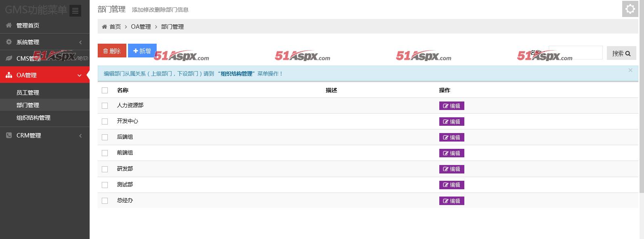This screenshot has width=644, height=239.
Task: Edit the 研发部 department
Action: pyautogui.click(x=452, y=169)
